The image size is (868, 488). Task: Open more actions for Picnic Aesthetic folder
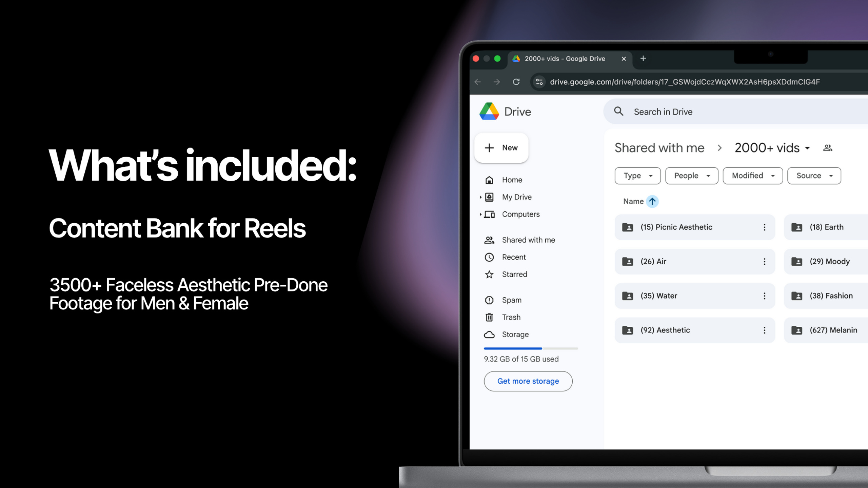point(764,227)
